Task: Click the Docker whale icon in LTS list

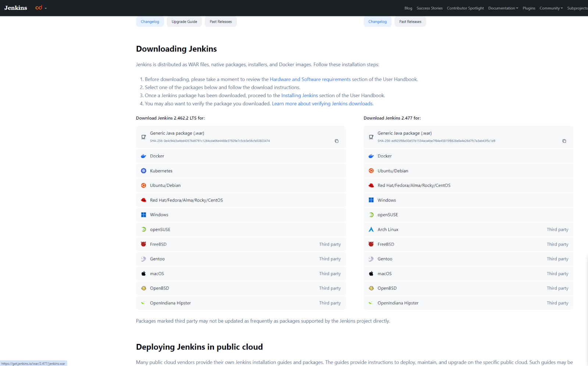Action: (x=144, y=156)
